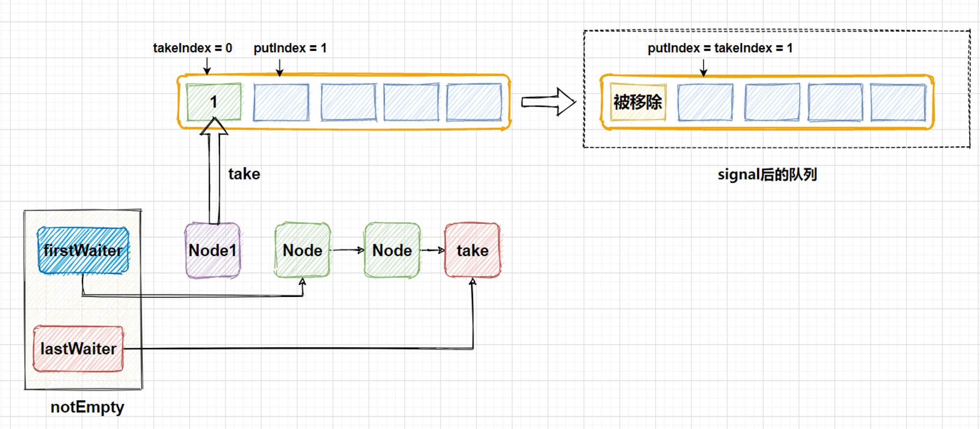980x429 pixels.
Task: Select the red lastWaiter box
Action: point(78,349)
